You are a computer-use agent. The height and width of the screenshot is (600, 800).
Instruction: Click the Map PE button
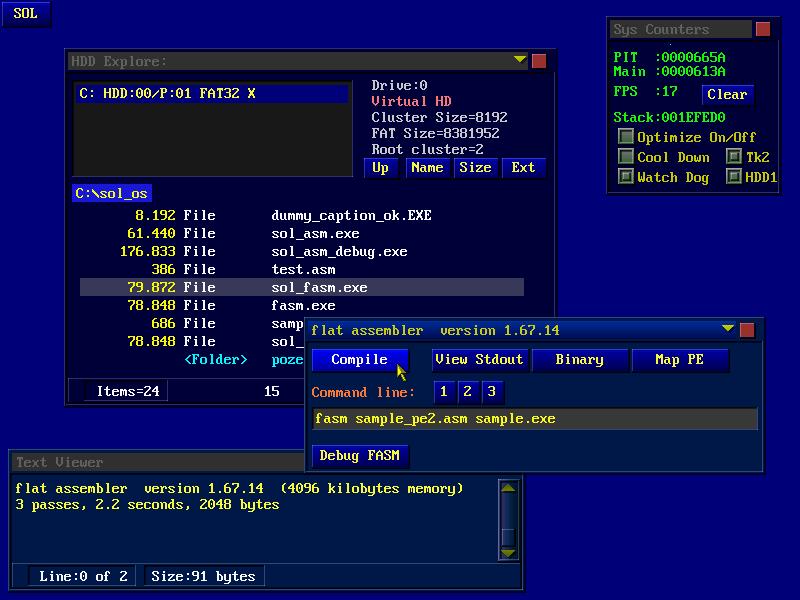pos(680,360)
